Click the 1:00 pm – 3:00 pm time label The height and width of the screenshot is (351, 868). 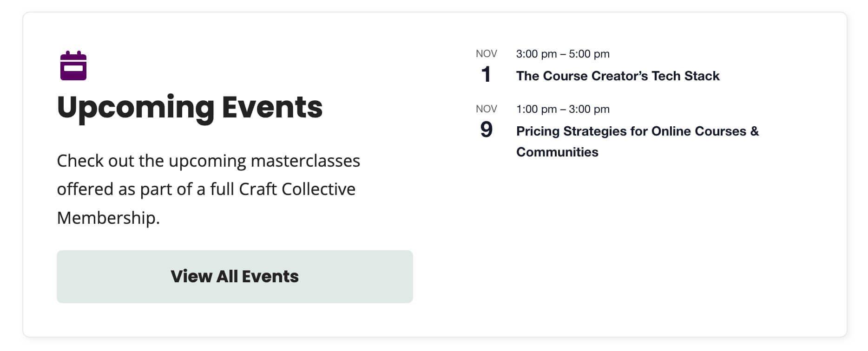tap(562, 109)
